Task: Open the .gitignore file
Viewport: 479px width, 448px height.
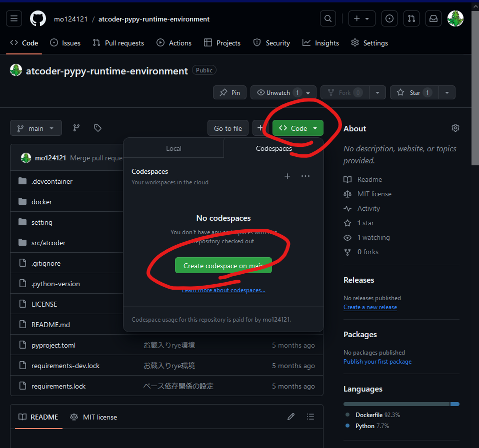Action: coord(46,263)
